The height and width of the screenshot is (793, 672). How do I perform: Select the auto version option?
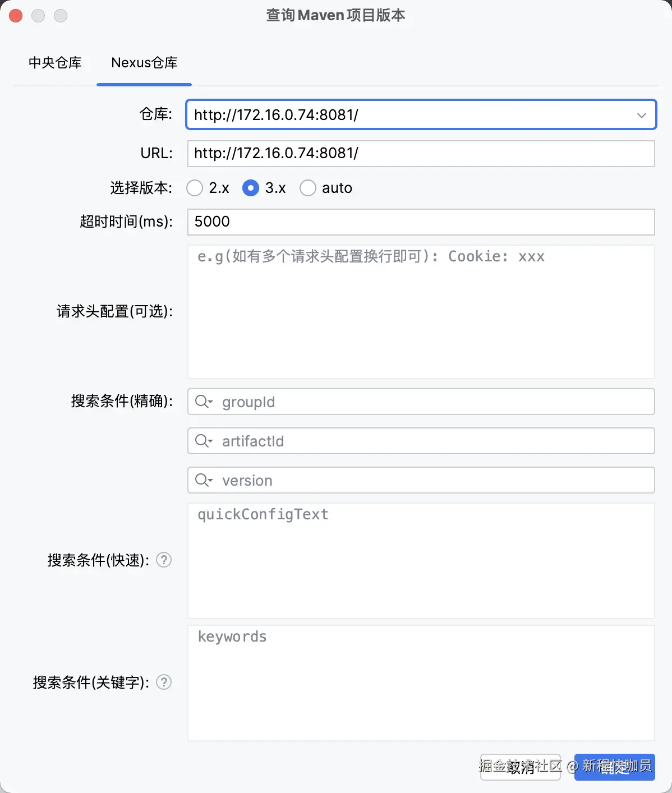[x=308, y=188]
